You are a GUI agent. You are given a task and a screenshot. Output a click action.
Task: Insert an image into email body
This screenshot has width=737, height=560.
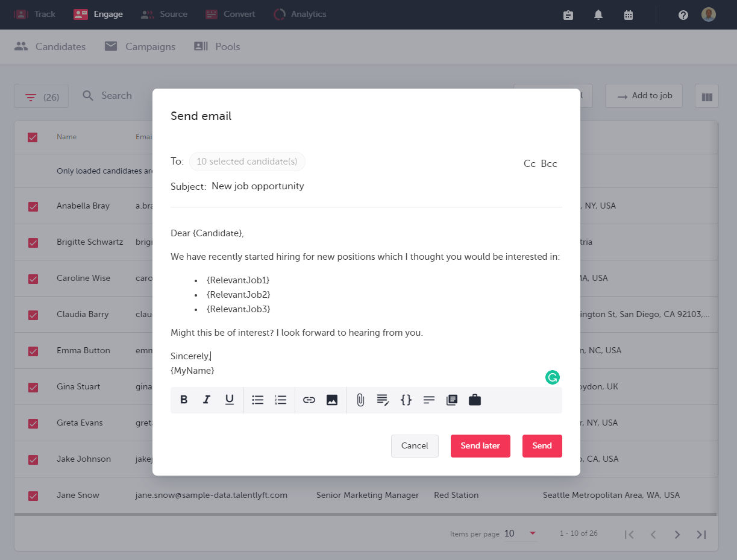click(332, 400)
